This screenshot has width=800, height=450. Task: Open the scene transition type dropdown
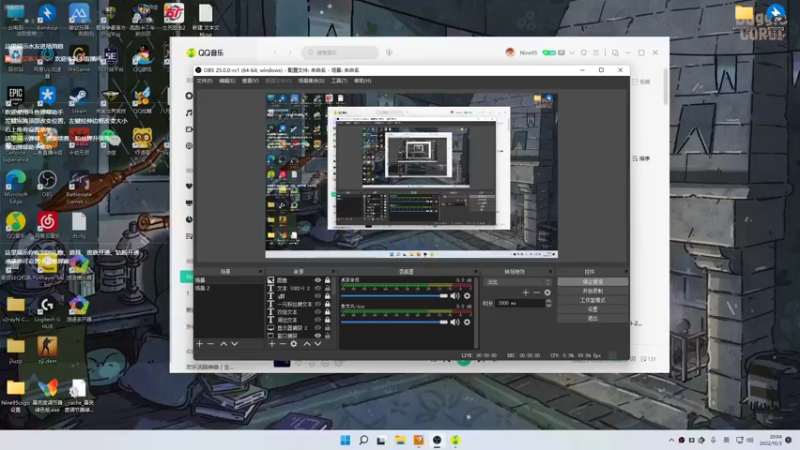click(x=518, y=282)
